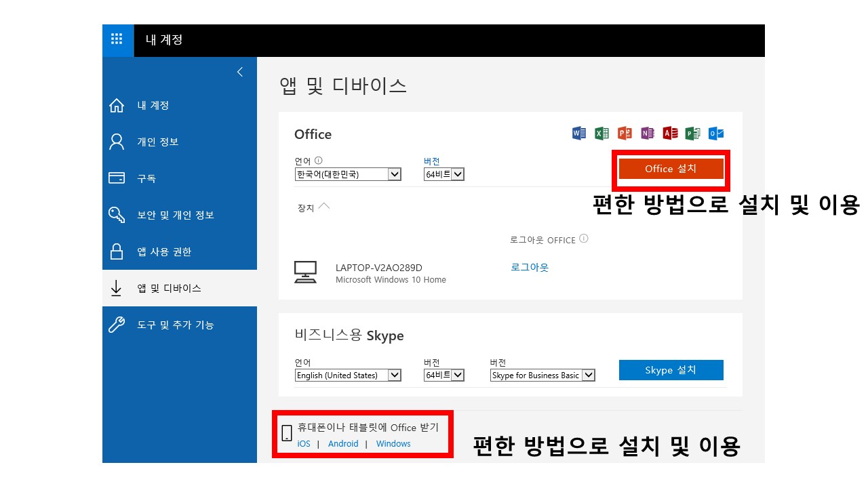Click the card icon for 구독
The height and width of the screenshot is (488, 868).
click(x=117, y=178)
